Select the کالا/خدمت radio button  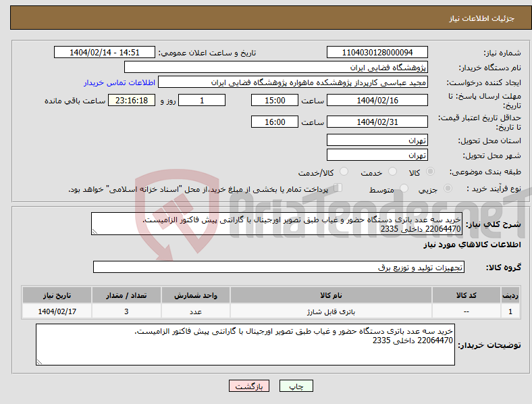pyautogui.click(x=344, y=172)
